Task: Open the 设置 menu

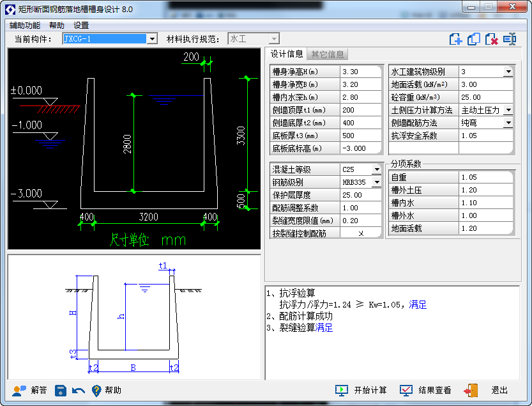Action: tap(80, 26)
